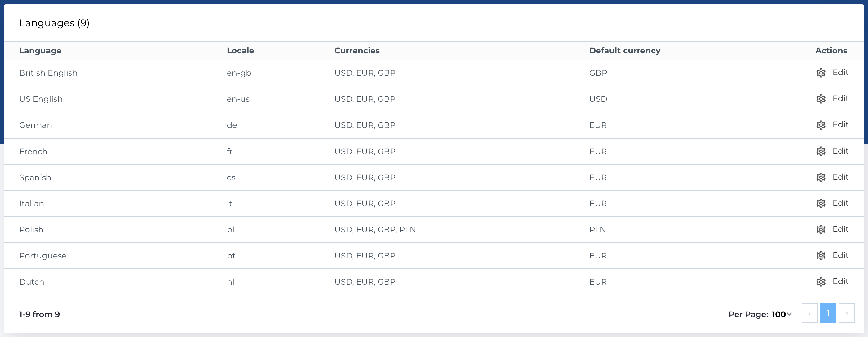The width and height of the screenshot is (868, 337).
Task: Go to the previous page arrow
Action: pyautogui.click(x=809, y=313)
